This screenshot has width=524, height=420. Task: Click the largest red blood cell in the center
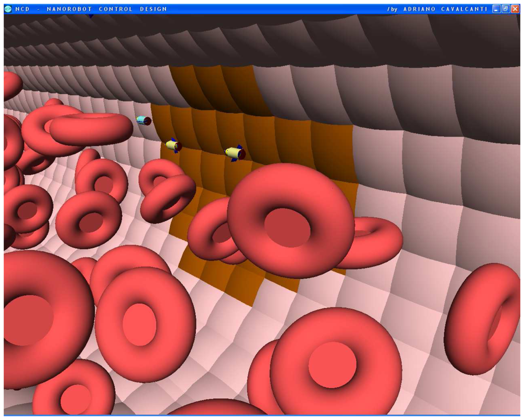[290, 220]
